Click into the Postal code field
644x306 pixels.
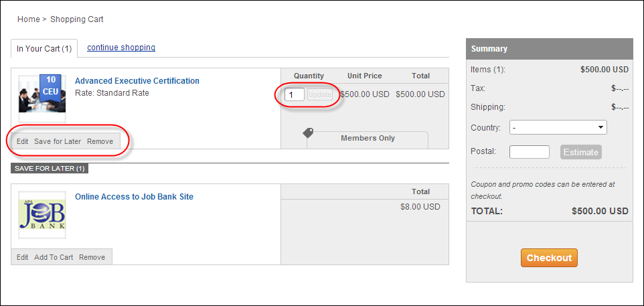click(529, 152)
